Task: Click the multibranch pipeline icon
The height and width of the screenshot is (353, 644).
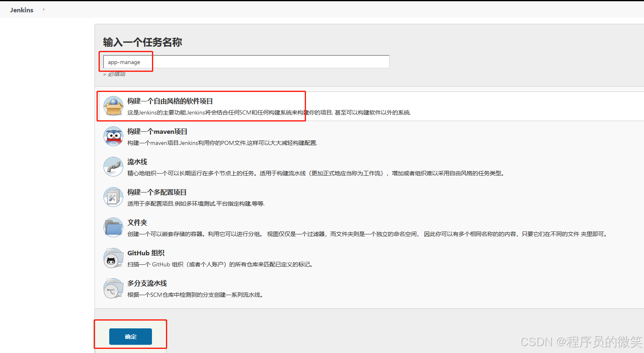Action: click(x=113, y=289)
